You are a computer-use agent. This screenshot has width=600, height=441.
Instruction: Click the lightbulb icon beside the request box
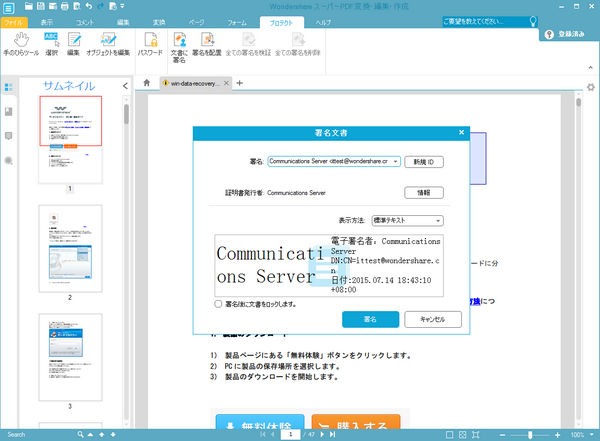click(x=533, y=21)
